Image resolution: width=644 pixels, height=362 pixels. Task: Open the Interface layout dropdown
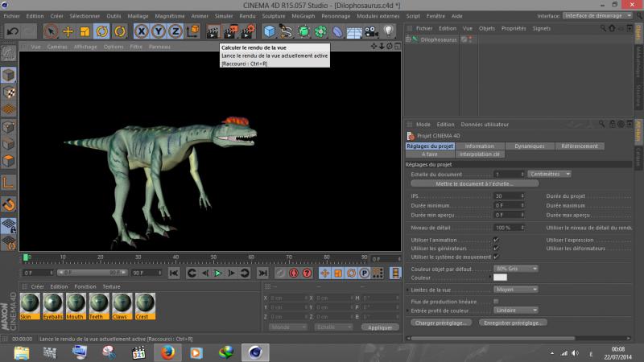pos(597,15)
